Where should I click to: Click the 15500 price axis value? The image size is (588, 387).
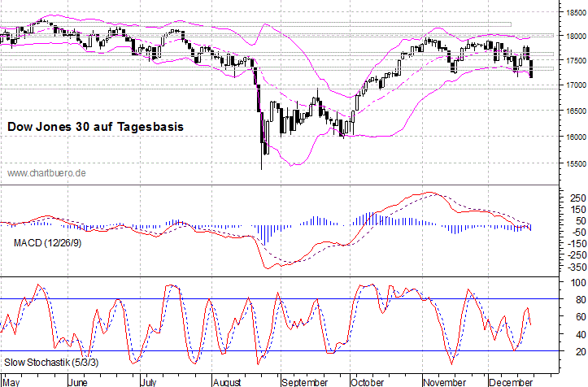(576, 164)
